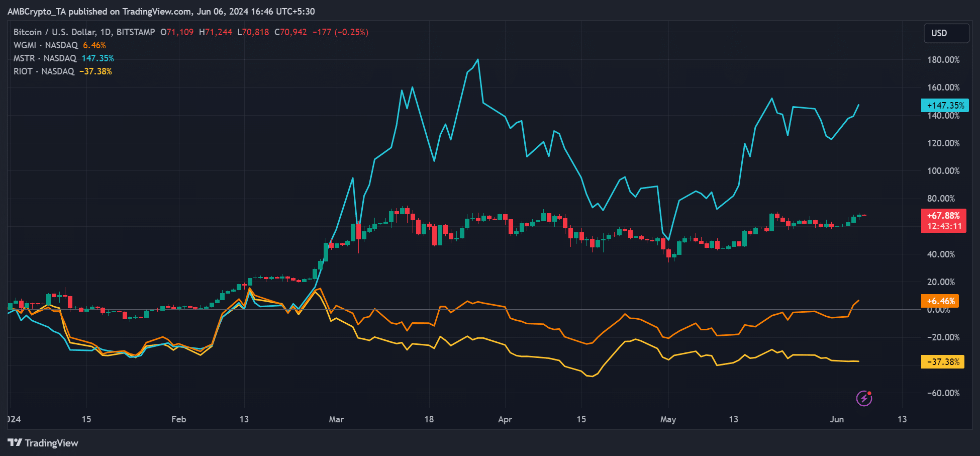
Task: Click the Bitcoin low value L70,818
Action: [x=253, y=32]
